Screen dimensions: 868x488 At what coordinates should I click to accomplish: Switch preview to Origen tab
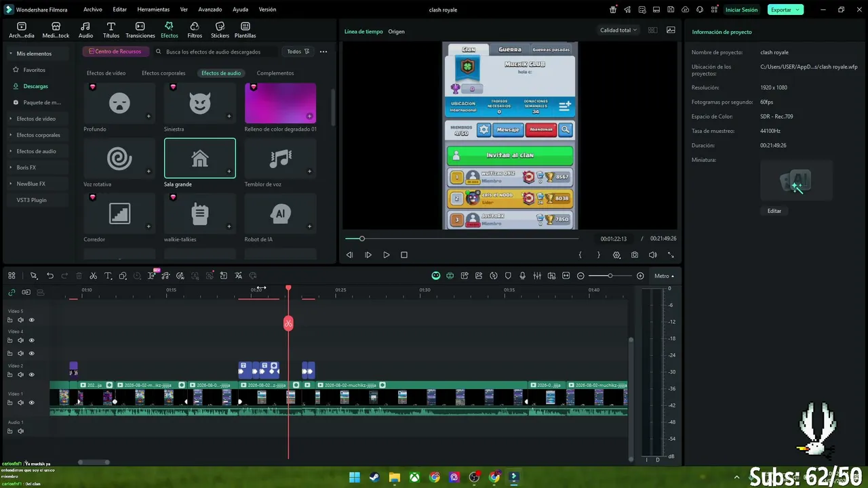396,32
